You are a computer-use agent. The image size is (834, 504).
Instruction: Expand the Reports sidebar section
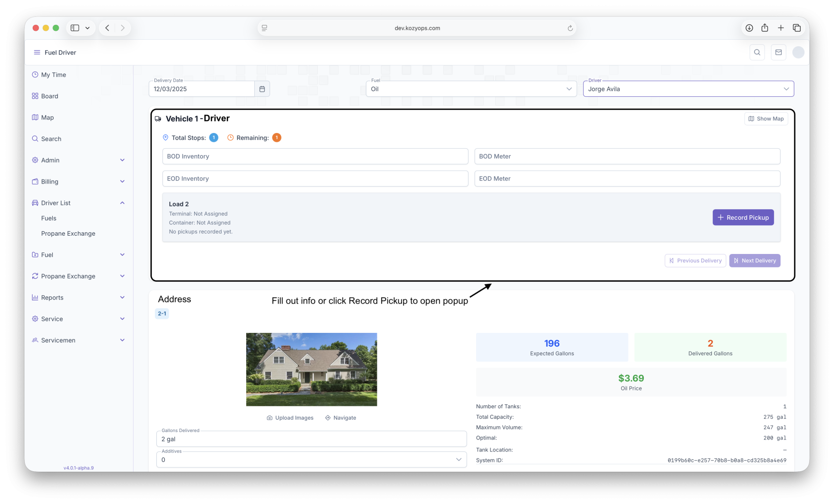pos(122,298)
